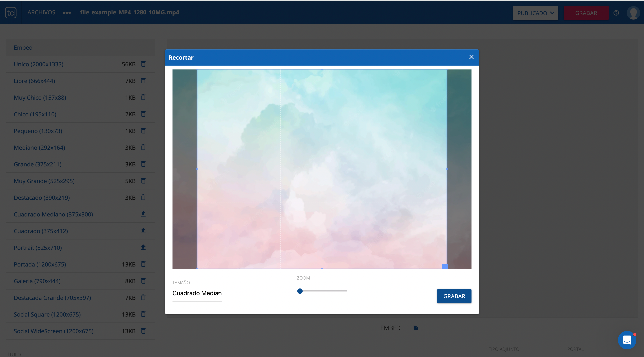Viewport: 644px width, 357px height.
Task: Open the chat support bubble
Action: tap(627, 340)
